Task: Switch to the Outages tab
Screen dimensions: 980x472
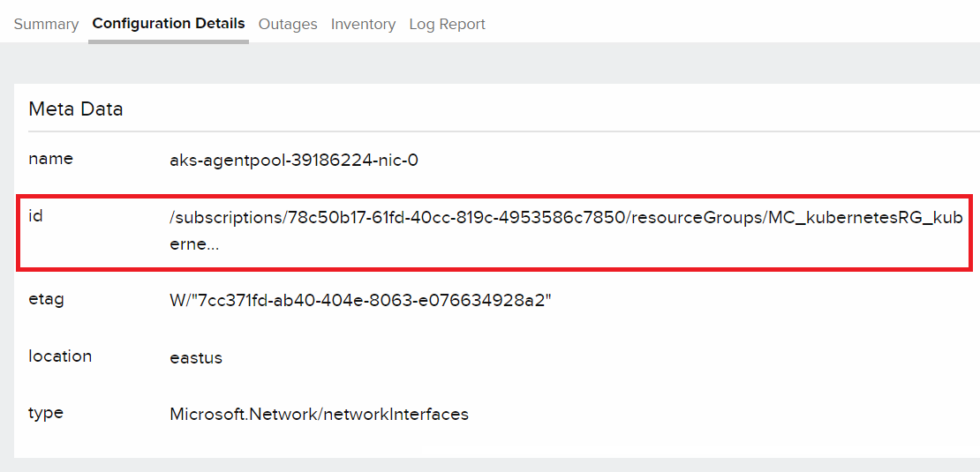Action: (x=288, y=24)
